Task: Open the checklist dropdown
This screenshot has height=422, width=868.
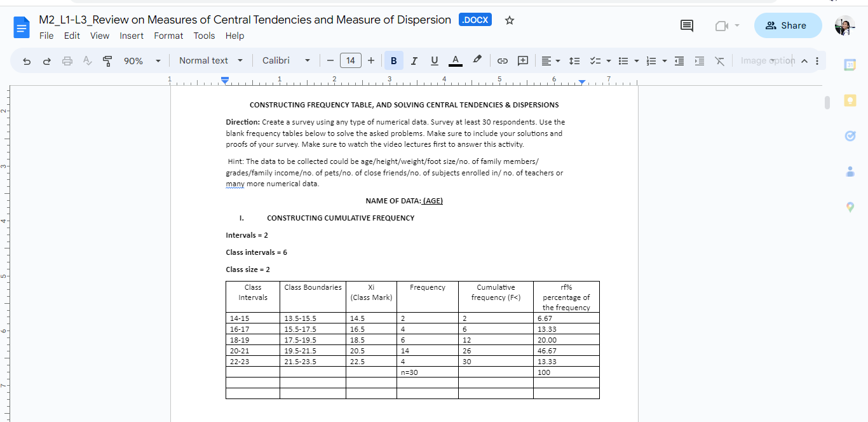Action: [x=599, y=61]
